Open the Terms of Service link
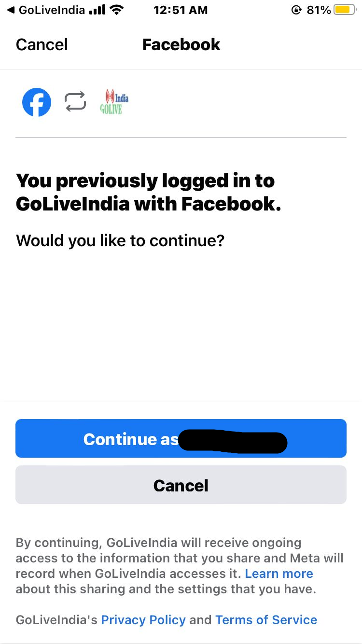The image size is (362, 644). click(x=266, y=620)
